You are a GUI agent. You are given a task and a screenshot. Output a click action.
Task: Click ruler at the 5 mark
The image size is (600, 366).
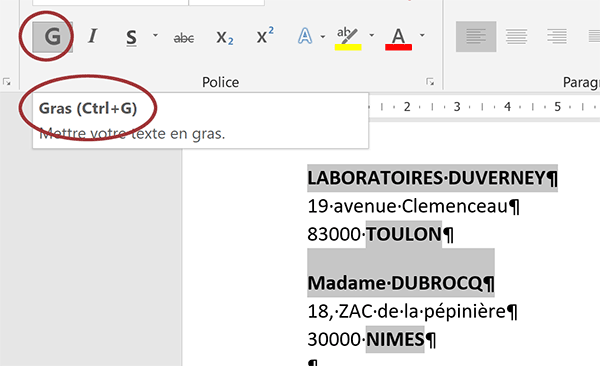pyautogui.click(x=558, y=106)
